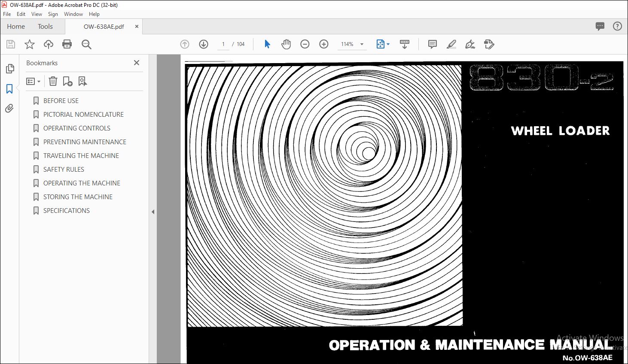This screenshot has width=628, height=364.
Task: Open the Window menu
Action: pos(73,14)
